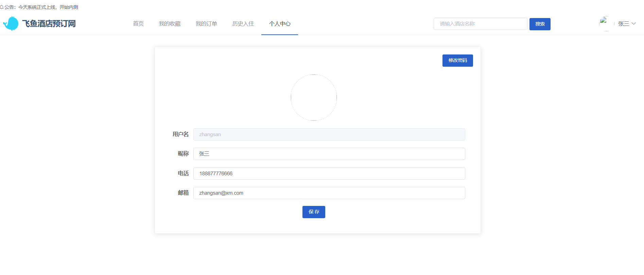
Task: Select the 个人中心 tab
Action: coord(280,24)
